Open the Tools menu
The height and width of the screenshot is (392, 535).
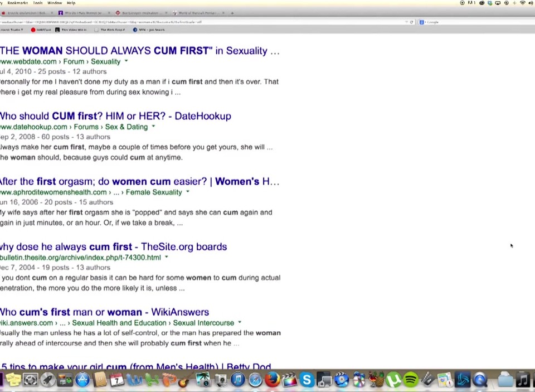click(38, 3)
